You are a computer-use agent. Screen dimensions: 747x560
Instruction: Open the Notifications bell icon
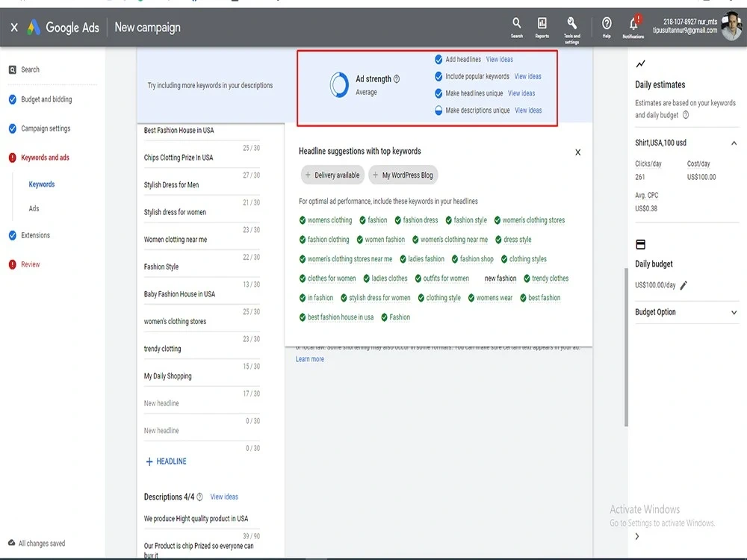point(633,27)
